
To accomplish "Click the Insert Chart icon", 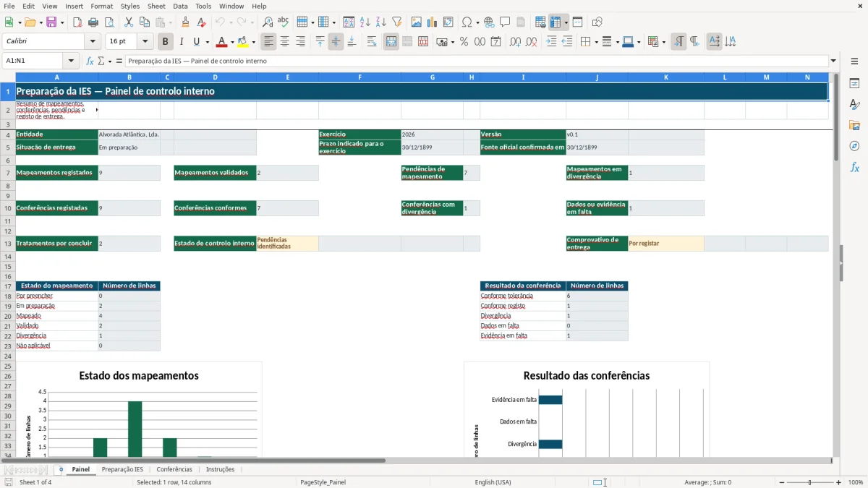I will (433, 22).
